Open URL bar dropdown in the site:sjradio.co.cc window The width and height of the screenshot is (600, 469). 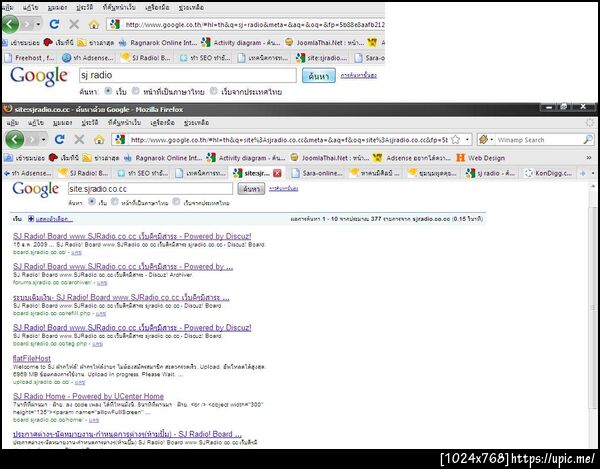[x=467, y=140]
